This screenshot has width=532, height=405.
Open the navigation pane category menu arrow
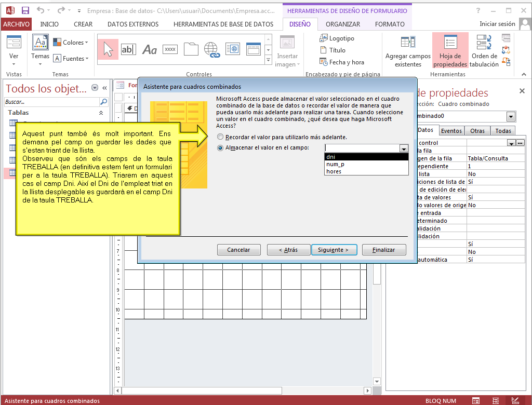tap(95, 88)
